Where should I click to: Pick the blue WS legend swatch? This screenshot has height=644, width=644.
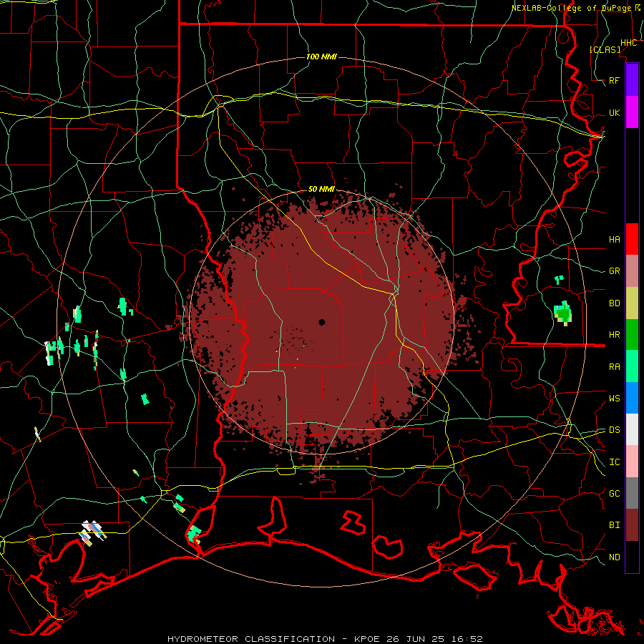tap(632, 398)
